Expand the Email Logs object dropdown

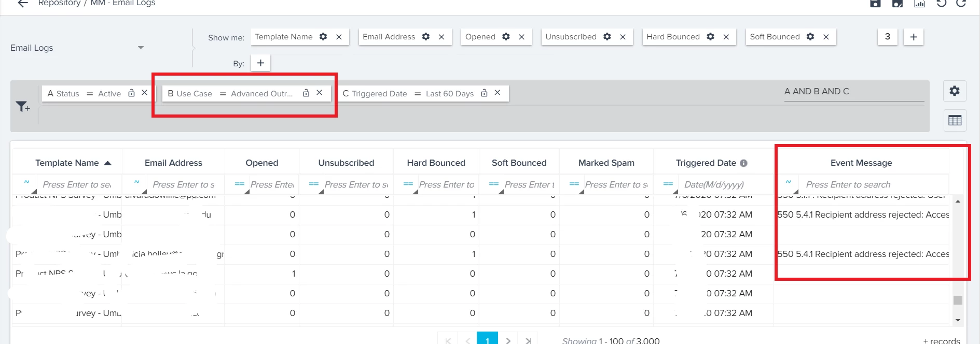[x=141, y=48]
